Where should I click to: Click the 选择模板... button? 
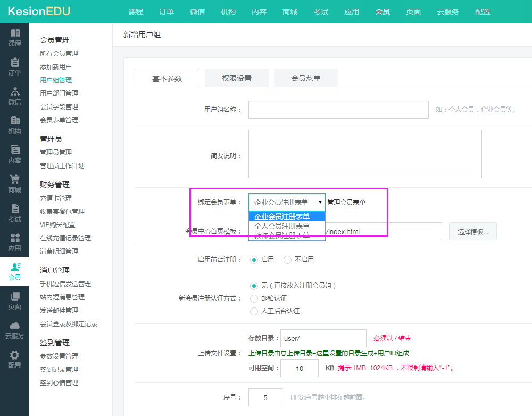click(x=473, y=231)
